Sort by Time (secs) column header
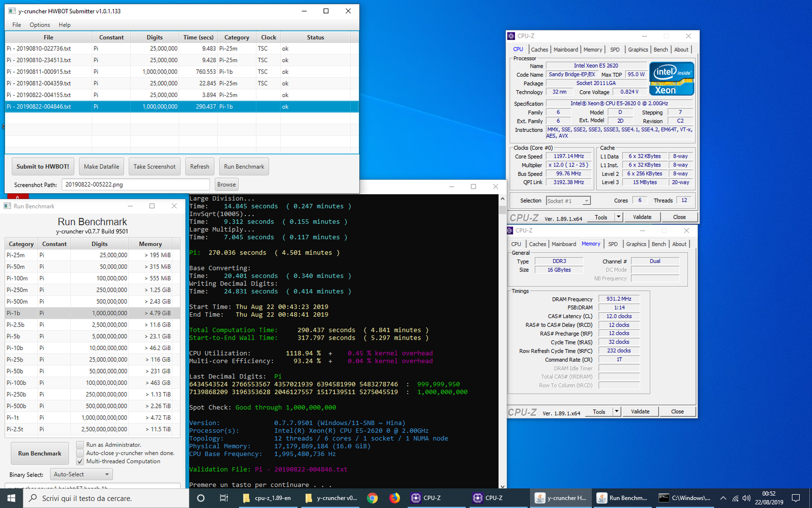 coord(198,37)
